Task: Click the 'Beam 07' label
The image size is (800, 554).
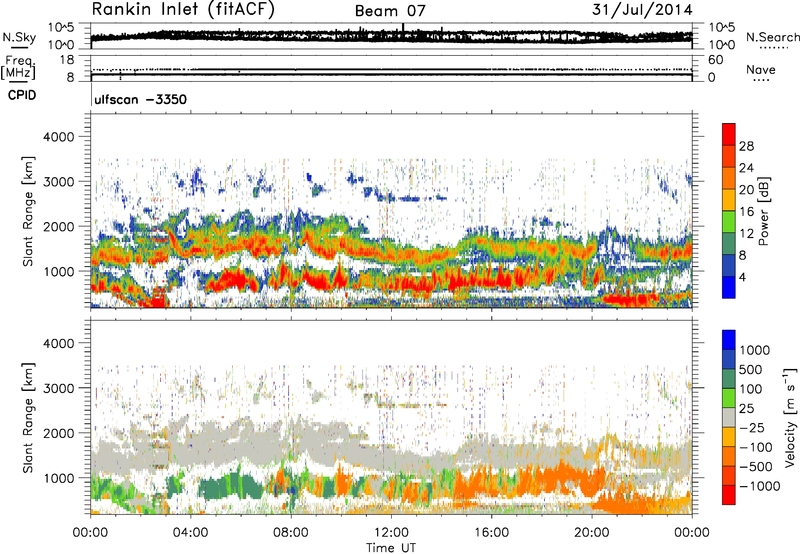Action: pos(390,11)
